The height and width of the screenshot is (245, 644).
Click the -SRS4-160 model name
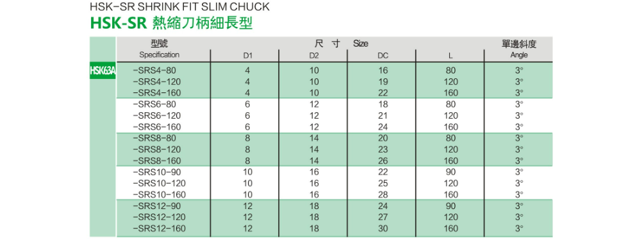point(157,92)
